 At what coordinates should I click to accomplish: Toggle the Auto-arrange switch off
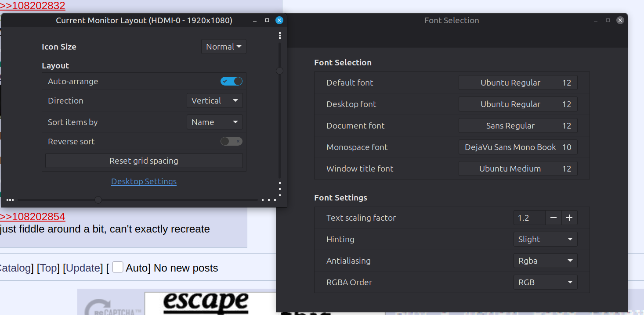[x=232, y=81]
